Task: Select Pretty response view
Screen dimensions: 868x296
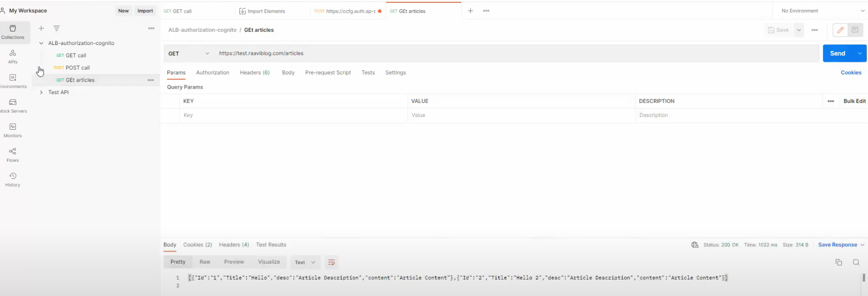Action: (x=178, y=262)
